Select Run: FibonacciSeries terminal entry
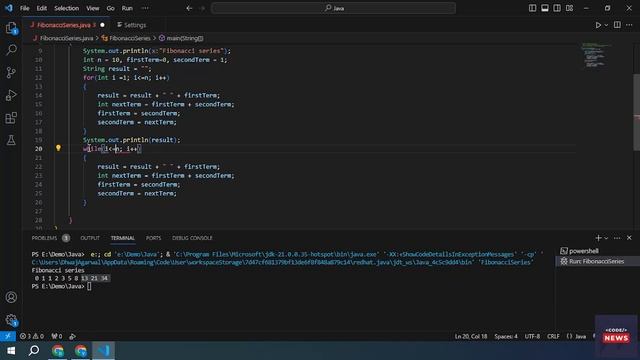This screenshot has width=640, height=360. click(x=598, y=261)
